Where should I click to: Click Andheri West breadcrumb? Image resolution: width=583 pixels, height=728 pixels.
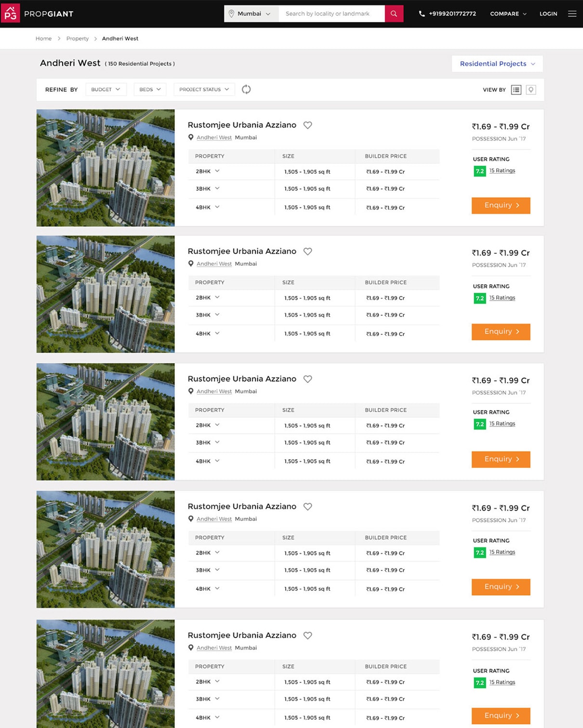[120, 39]
